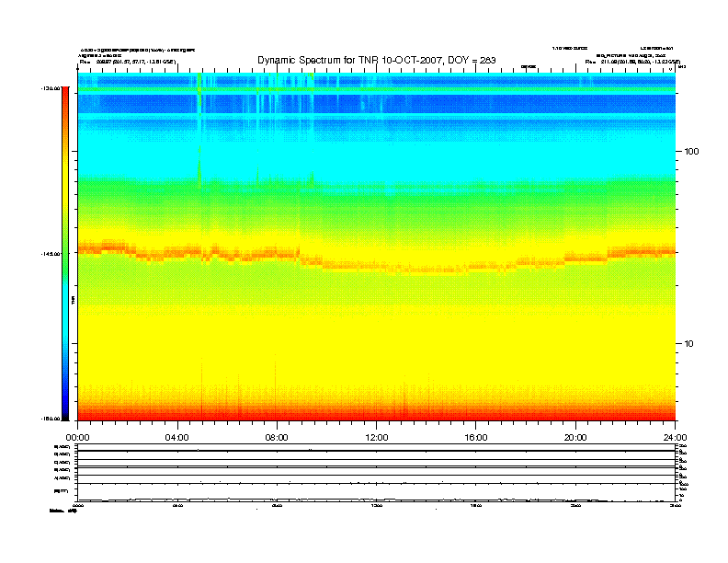Click the "-145.00" color bar label
This screenshot has height=563, width=728.
tap(51, 254)
